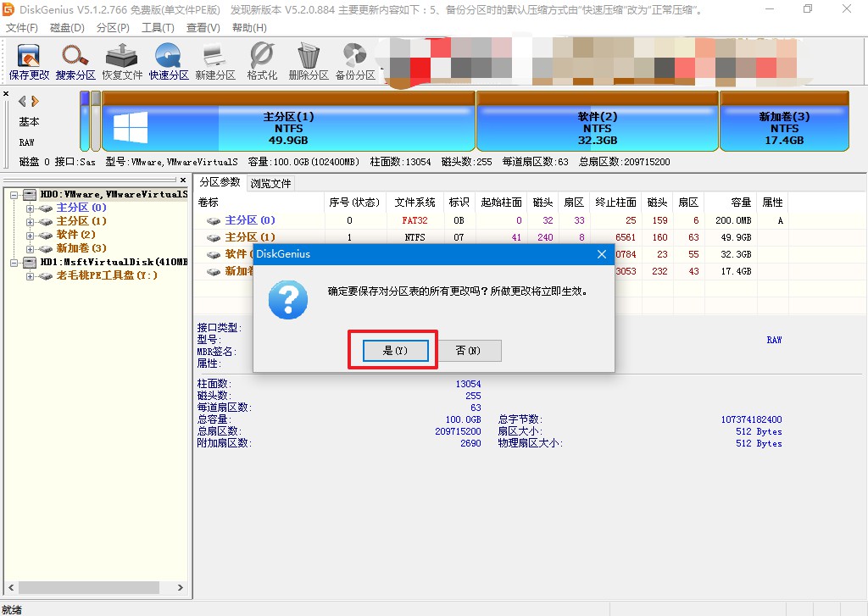Start Quick Partition (快速分区)

pos(169,62)
